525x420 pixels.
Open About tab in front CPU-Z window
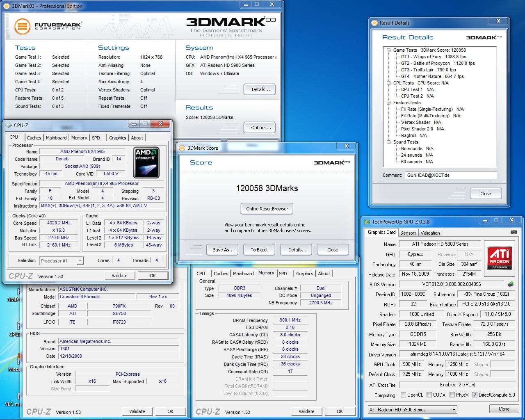pos(137,138)
